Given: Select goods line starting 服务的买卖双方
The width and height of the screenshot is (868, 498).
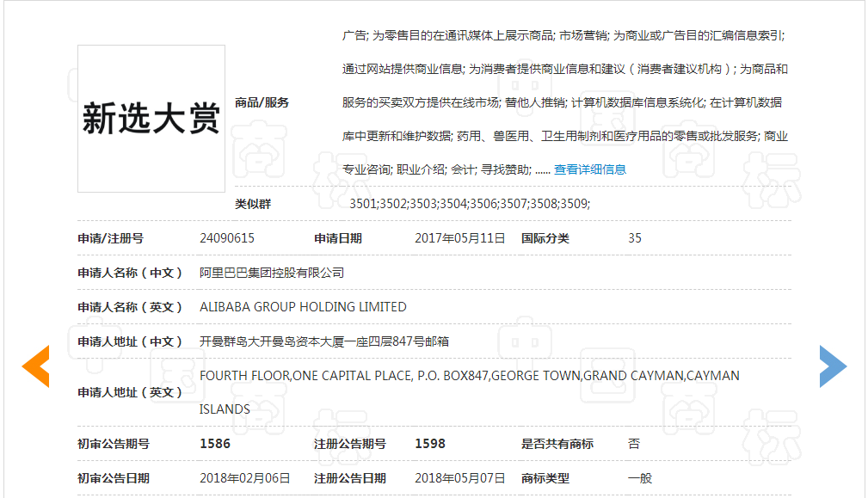Looking at the screenshot, I should [562, 102].
